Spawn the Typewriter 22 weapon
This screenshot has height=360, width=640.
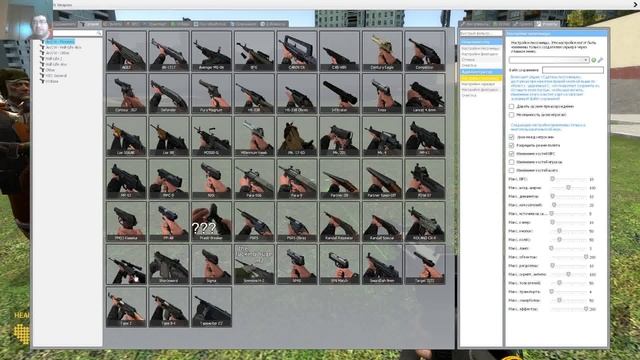211,307
